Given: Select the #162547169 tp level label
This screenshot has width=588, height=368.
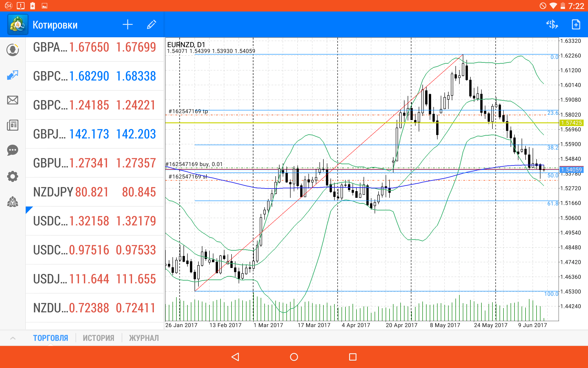Looking at the screenshot, I should click(188, 111).
